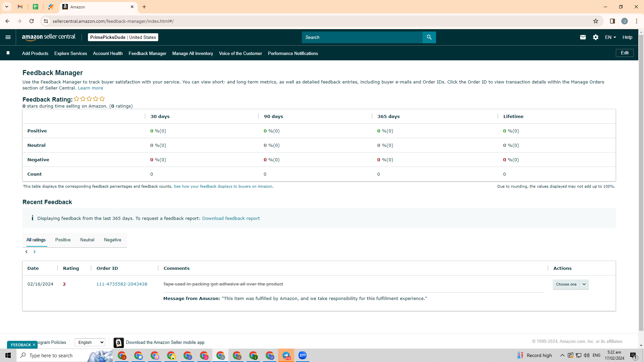Open the settings gear icon
644x362 pixels.
click(x=596, y=37)
